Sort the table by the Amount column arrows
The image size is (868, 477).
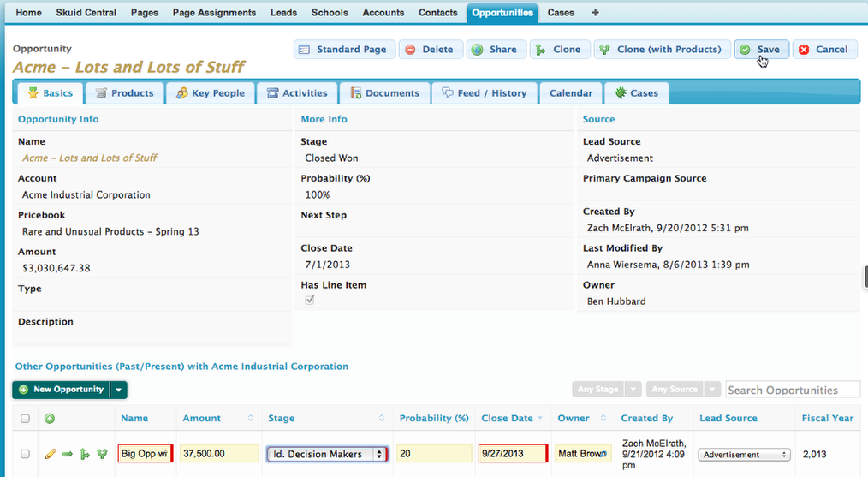pos(251,419)
